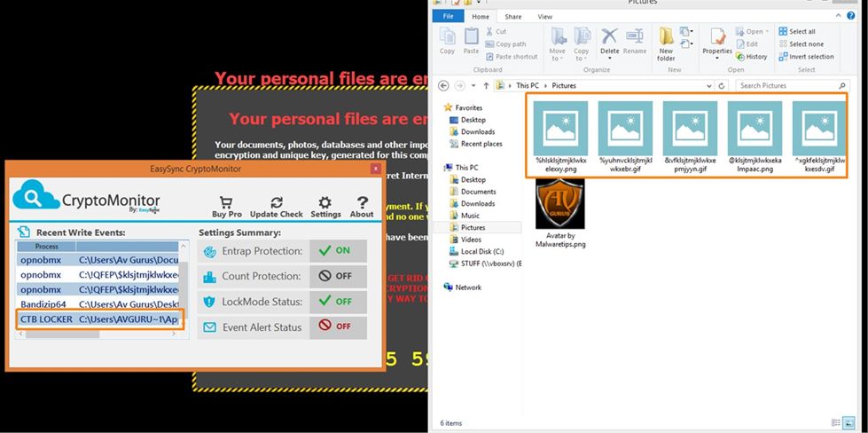The image size is (868, 433).
Task: Open Explorer Help question mark icon
Action: pyautogui.click(x=851, y=17)
